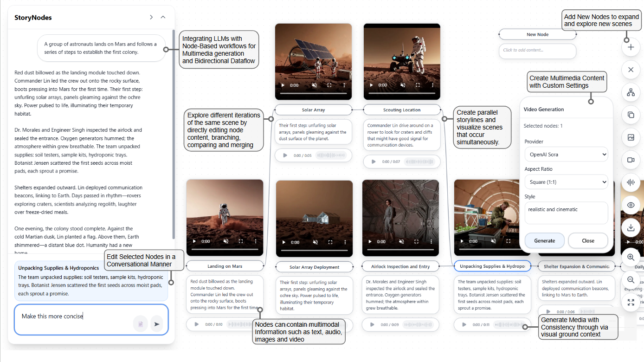Select the Airlock Inspection and Entry node title
The image size is (644, 362).
(400, 266)
